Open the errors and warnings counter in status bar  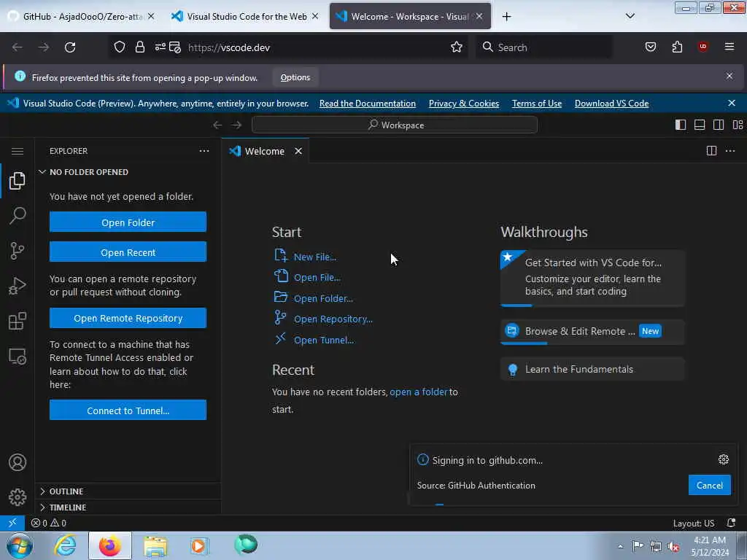pyautogui.click(x=49, y=523)
